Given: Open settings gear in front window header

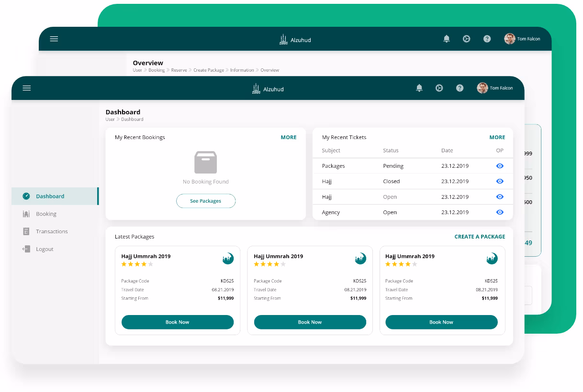Looking at the screenshot, I should point(439,88).
